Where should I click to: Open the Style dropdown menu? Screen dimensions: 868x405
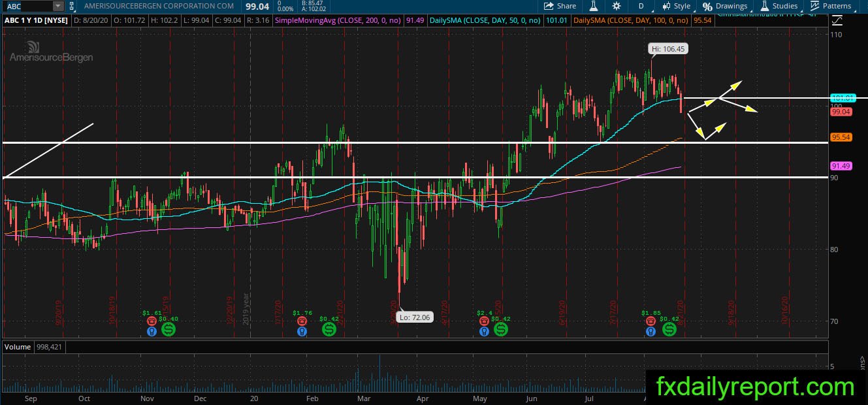pyautogui.click(x=677, y=6)
